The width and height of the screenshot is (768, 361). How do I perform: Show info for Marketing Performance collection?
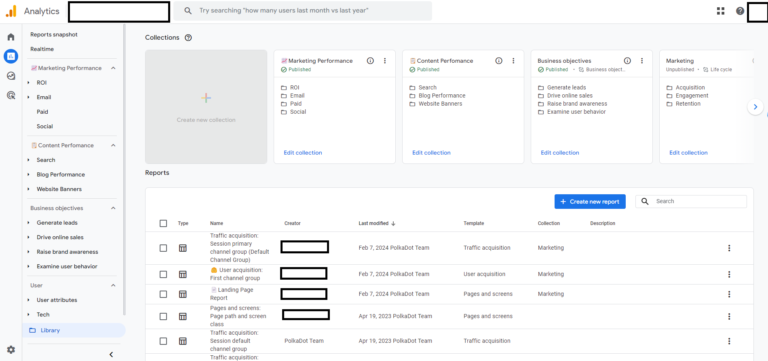coord(370,61)
